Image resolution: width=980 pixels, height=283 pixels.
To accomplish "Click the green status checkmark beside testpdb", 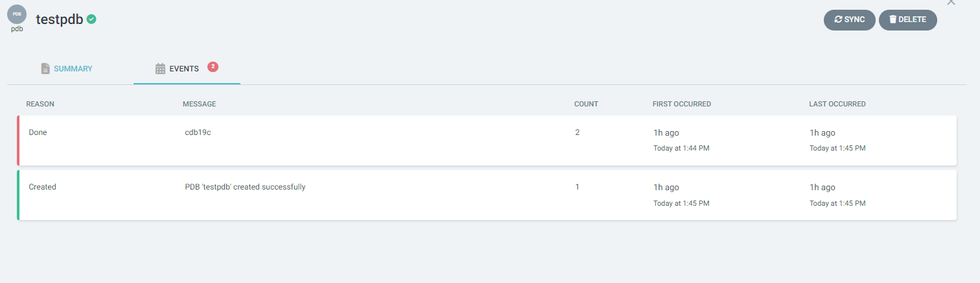I will tap(92, 19).
